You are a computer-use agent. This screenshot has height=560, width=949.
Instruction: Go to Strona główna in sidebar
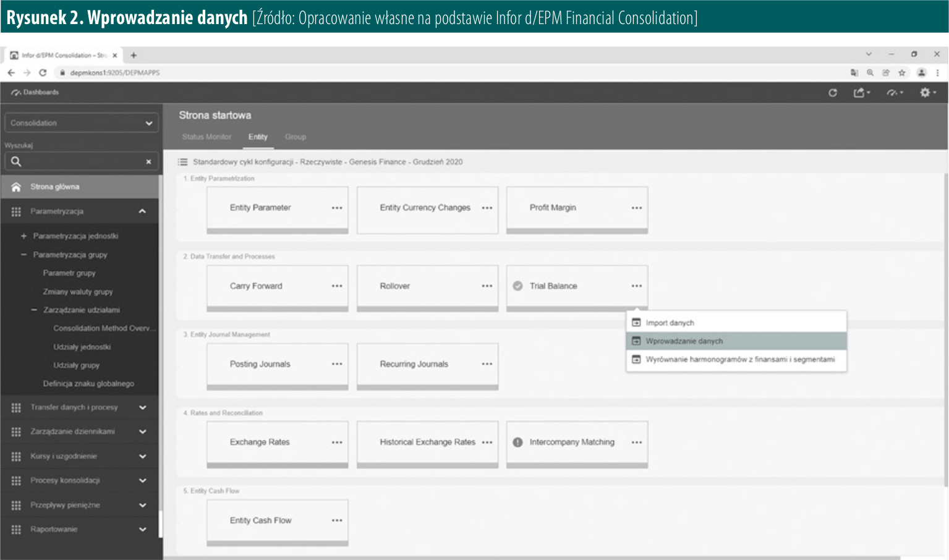(80, 187)
